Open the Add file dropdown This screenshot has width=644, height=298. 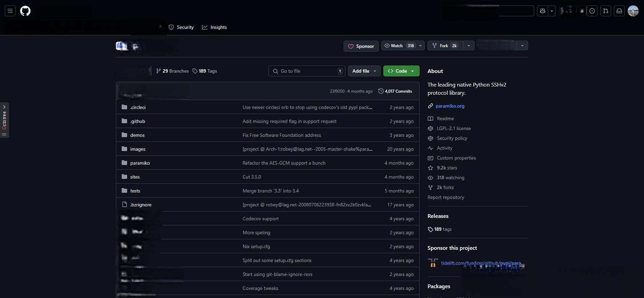[x=364, y=71]
